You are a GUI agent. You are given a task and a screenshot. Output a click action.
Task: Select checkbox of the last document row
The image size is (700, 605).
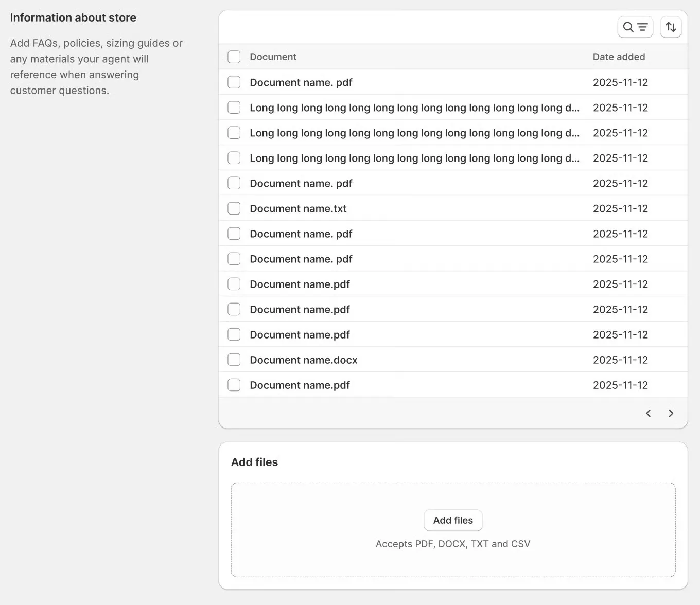pyautogui.click(x=234, y=385)
